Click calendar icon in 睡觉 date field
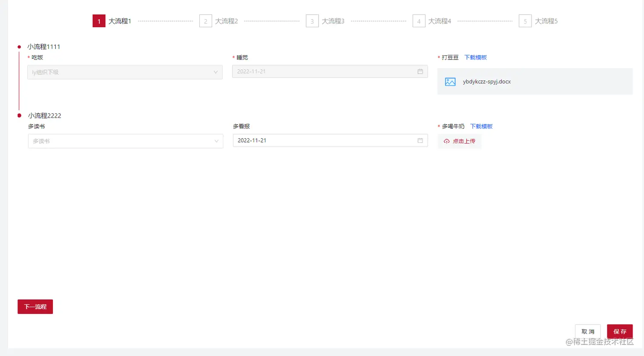This screenshot has width=644, height=356. (420, 72)
